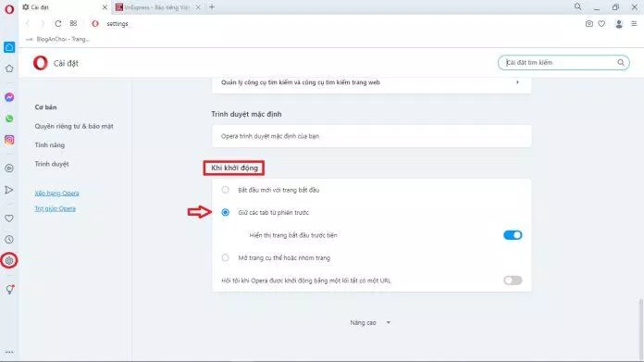The image size is (644, 362).
Task: Open the blue Home icon in sidebar
Action: [x=9, y=47]
